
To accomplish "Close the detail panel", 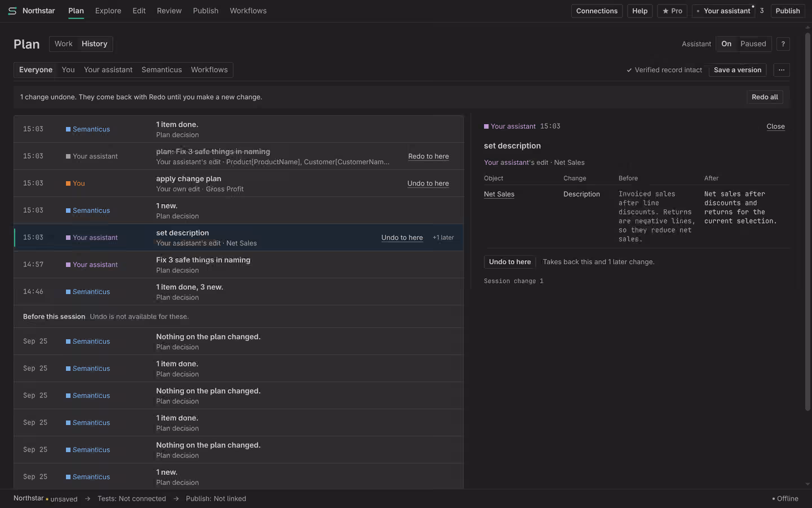I will point(775,126).
